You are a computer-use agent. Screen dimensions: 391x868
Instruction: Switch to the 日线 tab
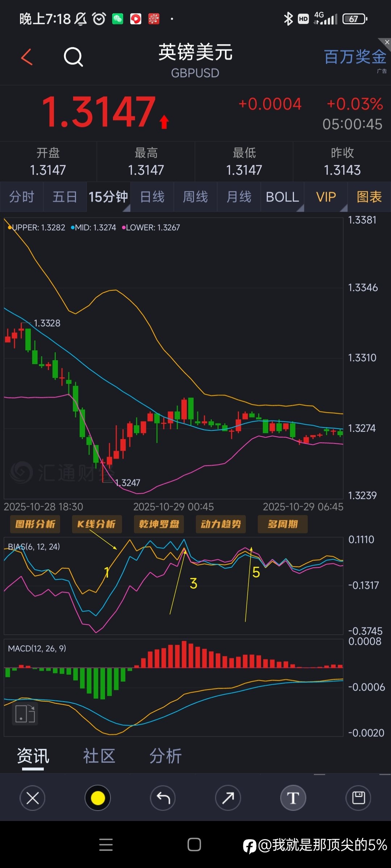[152, 197]
